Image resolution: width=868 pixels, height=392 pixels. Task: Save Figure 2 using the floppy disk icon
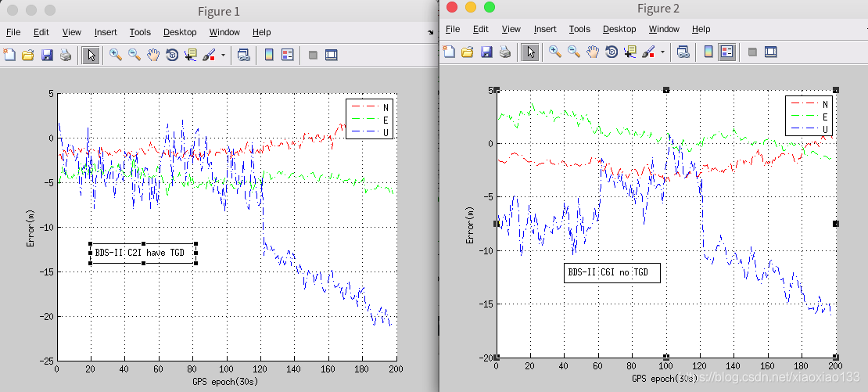coord(486,52)
